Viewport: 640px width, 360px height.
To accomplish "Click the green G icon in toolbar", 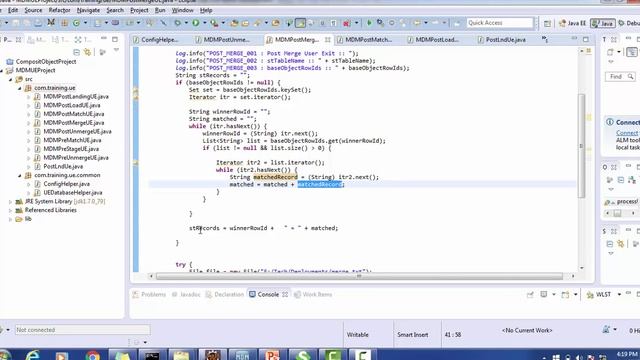I will click(x=76, y=23).
